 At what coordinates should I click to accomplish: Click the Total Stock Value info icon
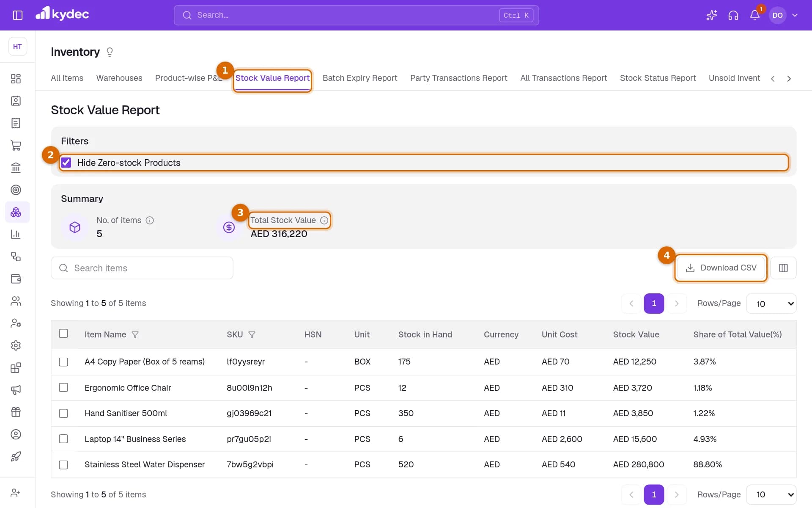tap(324, 221)
